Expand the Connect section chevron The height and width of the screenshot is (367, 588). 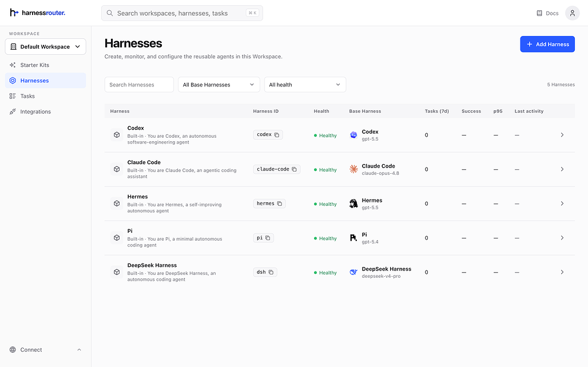pos(79,350)
